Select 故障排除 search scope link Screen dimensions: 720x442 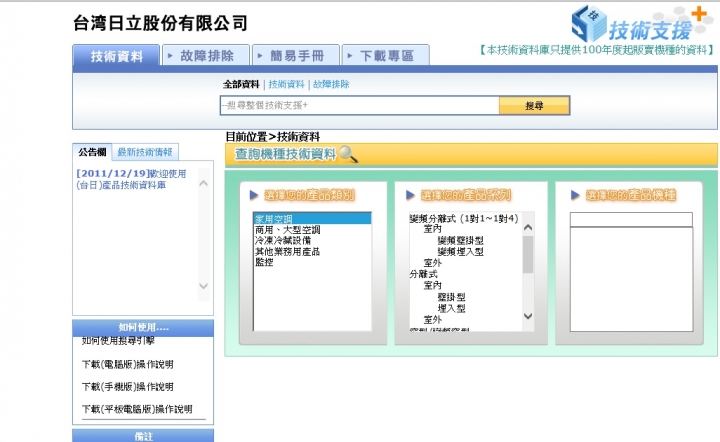(x=331, y=84)
